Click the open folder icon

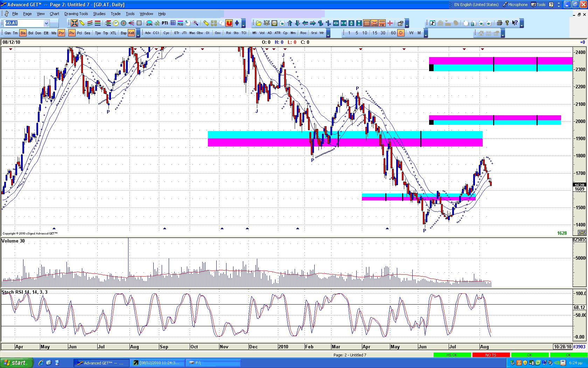(x=259, y=23)
